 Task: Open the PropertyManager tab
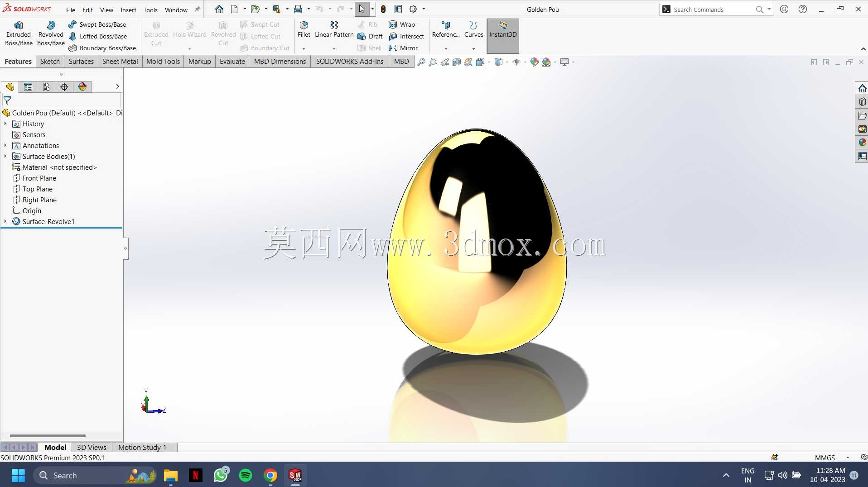[28, 87]
